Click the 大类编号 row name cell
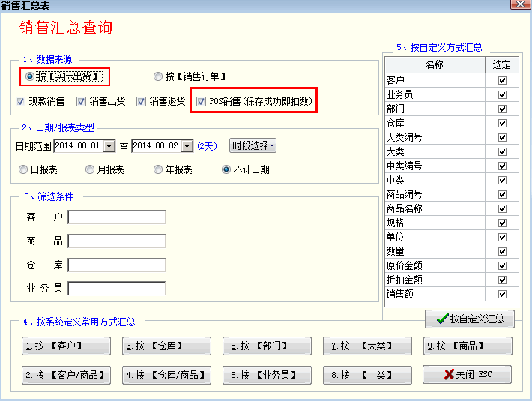Image resolution: width=532 pixels, height=401 pixels. pyautogui.click(x=435, y=137)
